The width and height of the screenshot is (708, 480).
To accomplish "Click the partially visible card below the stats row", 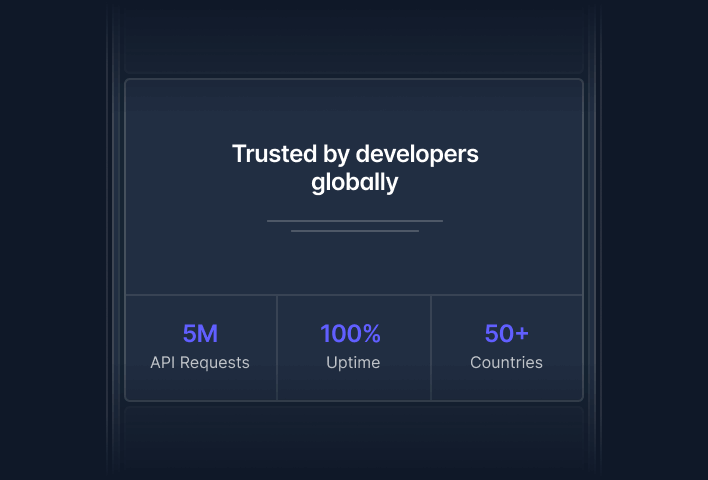I will (x=354, y=440).
